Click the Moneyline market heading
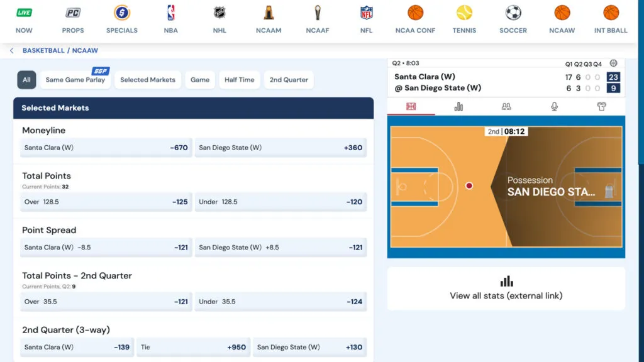This screenshot has width=644, height=362. click(x=43, y=131)
